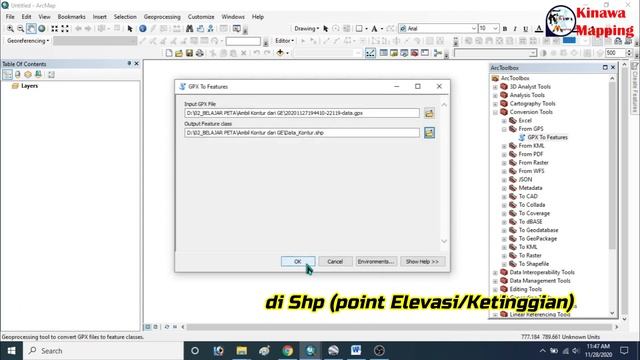Image resolution: width=640 pixels, height=360 pixels.
Task: Toggle bold text formatting
Action: (505, 29)
